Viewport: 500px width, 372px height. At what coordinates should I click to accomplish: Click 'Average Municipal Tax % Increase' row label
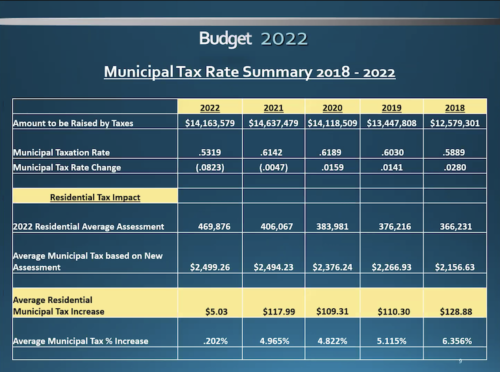coord(80,341)
